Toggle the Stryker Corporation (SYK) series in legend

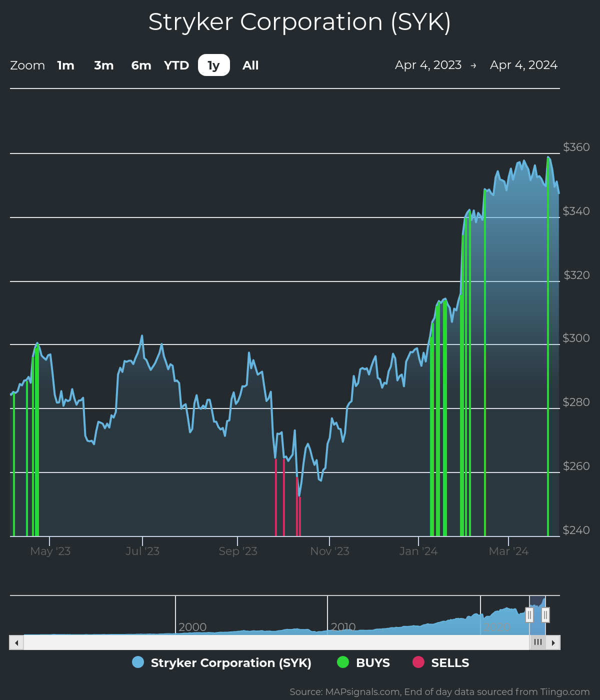[230, 662]
